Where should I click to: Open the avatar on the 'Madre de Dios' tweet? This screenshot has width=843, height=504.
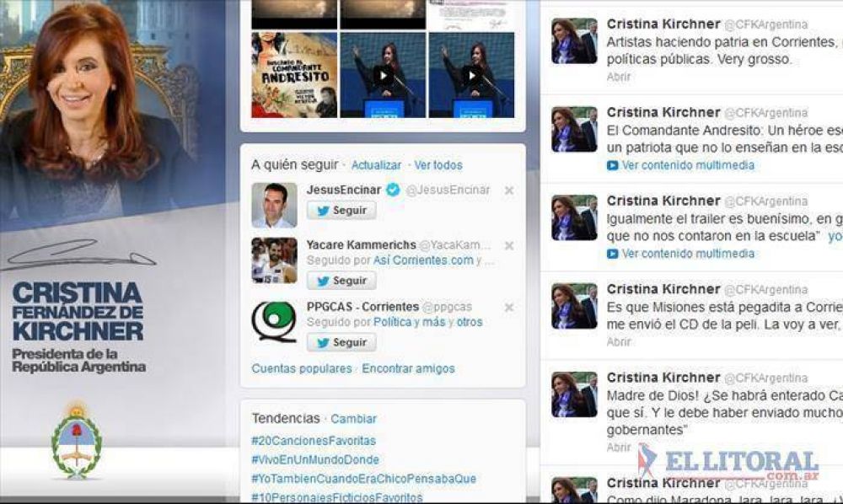[574, 394]
